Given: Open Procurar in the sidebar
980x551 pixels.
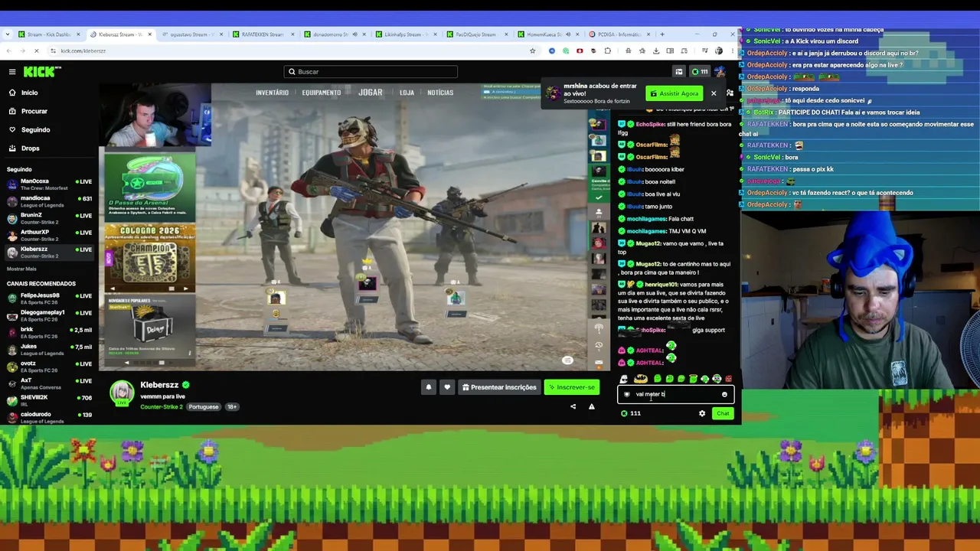Looking at the screenshot, I should pyautogui.click(x=34, y=111).
